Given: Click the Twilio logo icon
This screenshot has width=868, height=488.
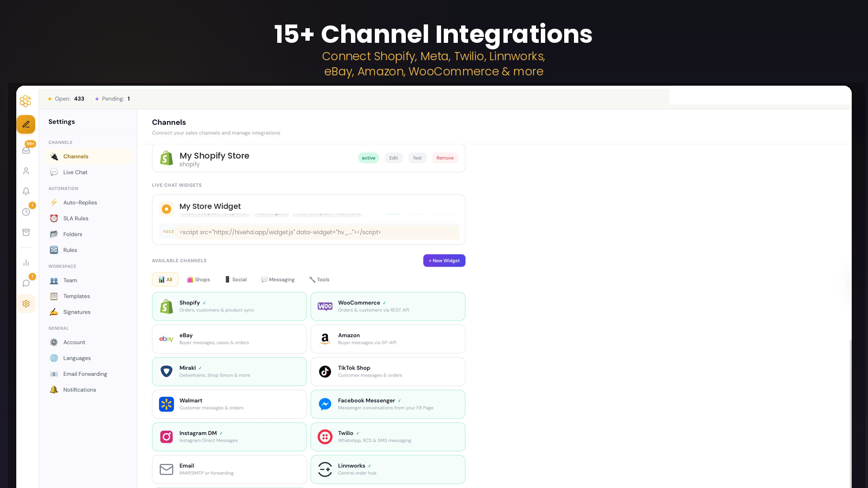Looking at the screenshot, I should pos(325,436).
